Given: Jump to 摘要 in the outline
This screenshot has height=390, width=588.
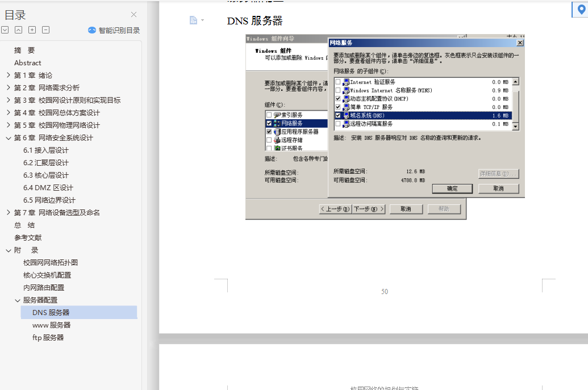Looking at the screenshot, I should tap(24, 50).
